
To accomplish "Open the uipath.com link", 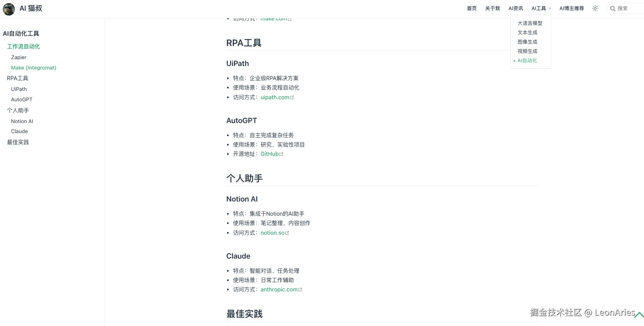I will (x=275, y=97).
